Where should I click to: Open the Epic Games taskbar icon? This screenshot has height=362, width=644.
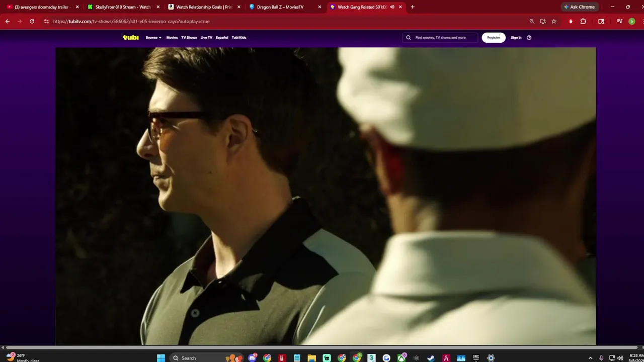tap(476, 358)
